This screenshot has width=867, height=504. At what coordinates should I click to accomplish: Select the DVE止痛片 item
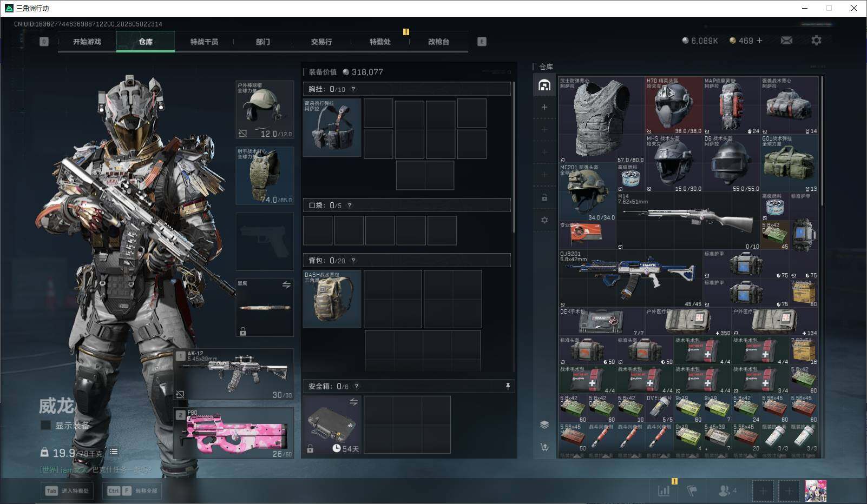(x=659, y=408)
